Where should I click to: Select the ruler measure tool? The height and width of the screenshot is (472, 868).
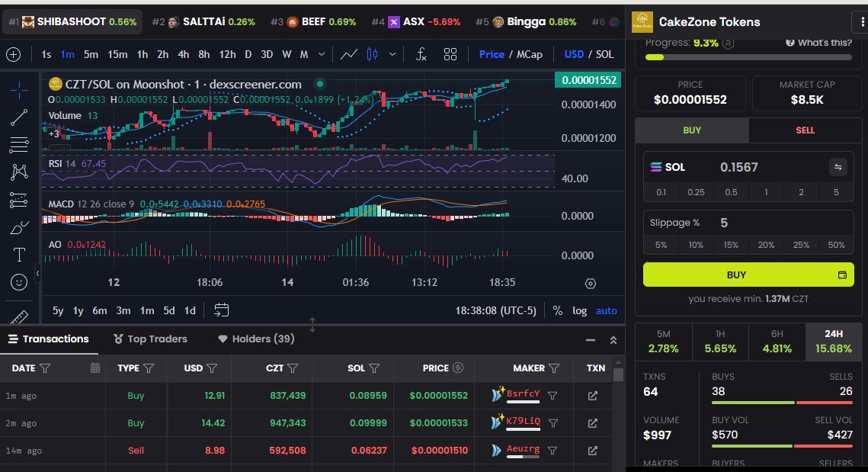tap(19, 317)
